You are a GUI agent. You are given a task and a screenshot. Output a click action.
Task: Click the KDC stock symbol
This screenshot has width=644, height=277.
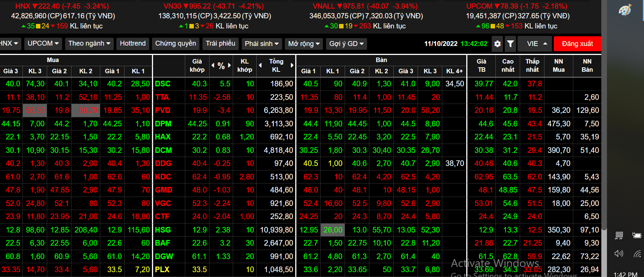[163, 177]
